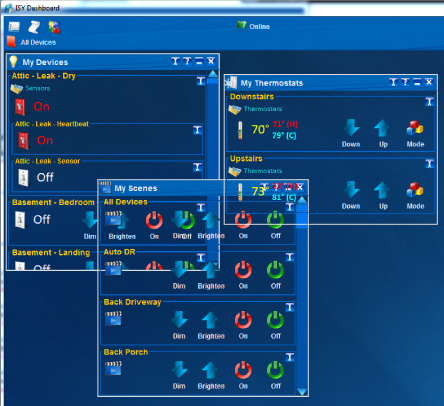Click the light bulb icon in My Devices
444x406 pixels.
[13, 62]
